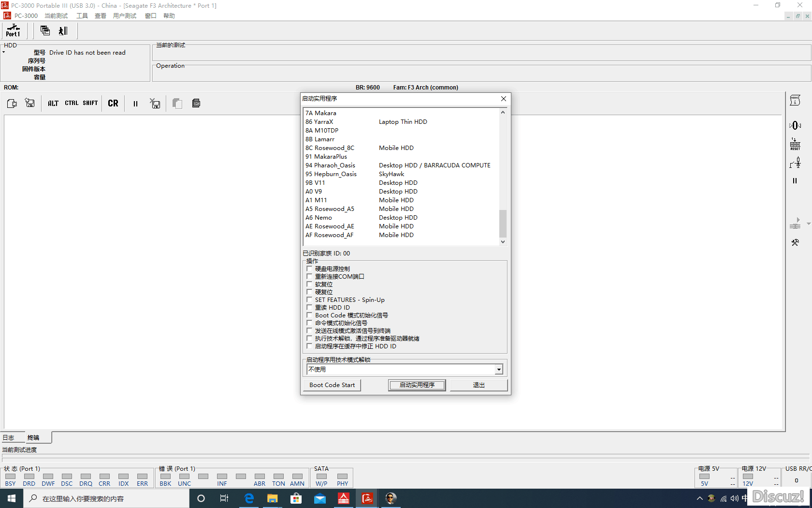Send CR via the terminal toolbar
Image resolution: width=812 pixels, height=508 pixels.
[x=113, y=103]
